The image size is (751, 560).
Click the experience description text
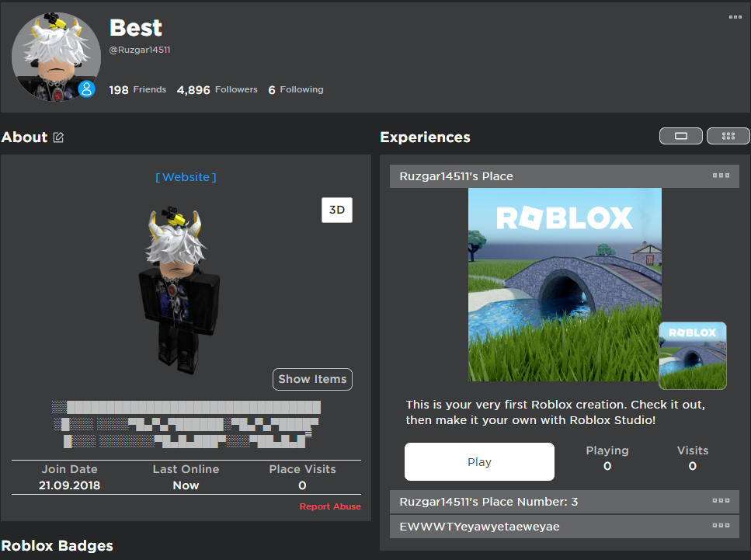click(x=555, y=412)
